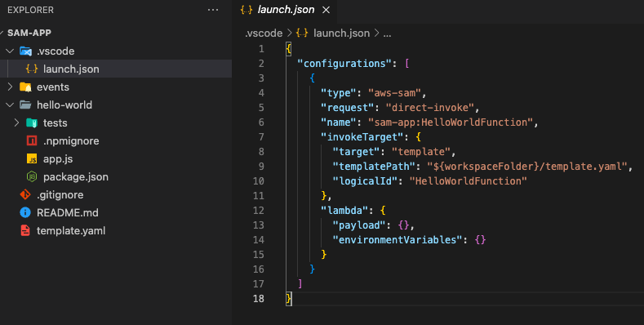Click the "HelloWorldFunction" logicalId value
The image size is (644, 325).
tap(469, 181)
